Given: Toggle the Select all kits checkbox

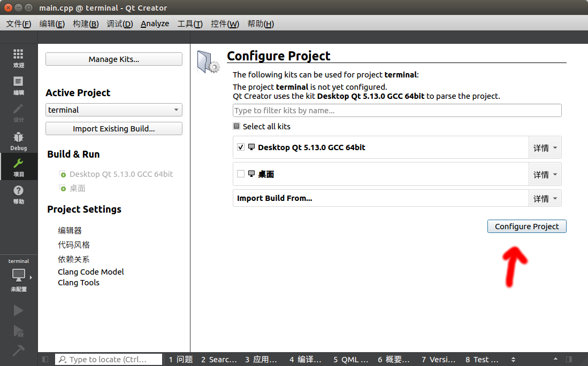Looking at the screenshot, I should [236, 126].
